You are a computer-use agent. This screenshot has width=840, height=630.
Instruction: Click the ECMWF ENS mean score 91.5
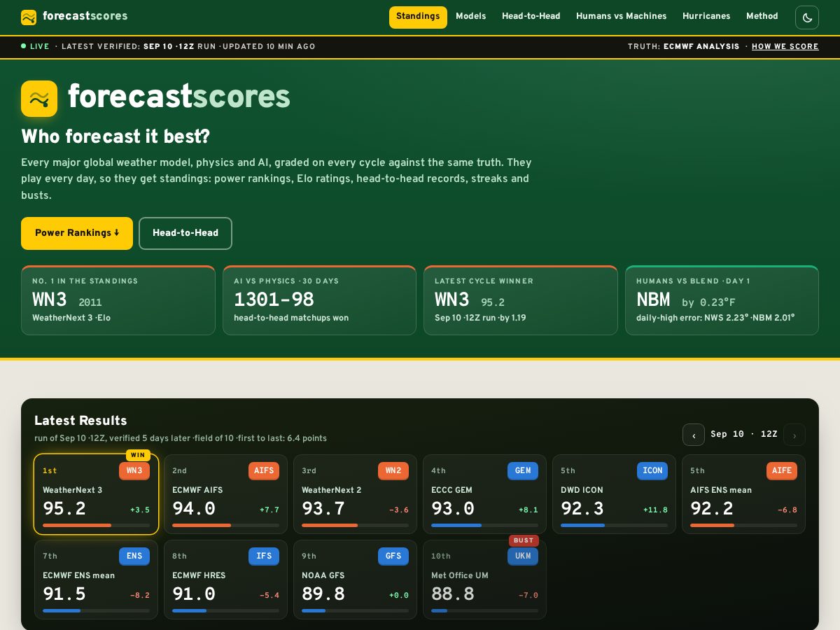64,594
